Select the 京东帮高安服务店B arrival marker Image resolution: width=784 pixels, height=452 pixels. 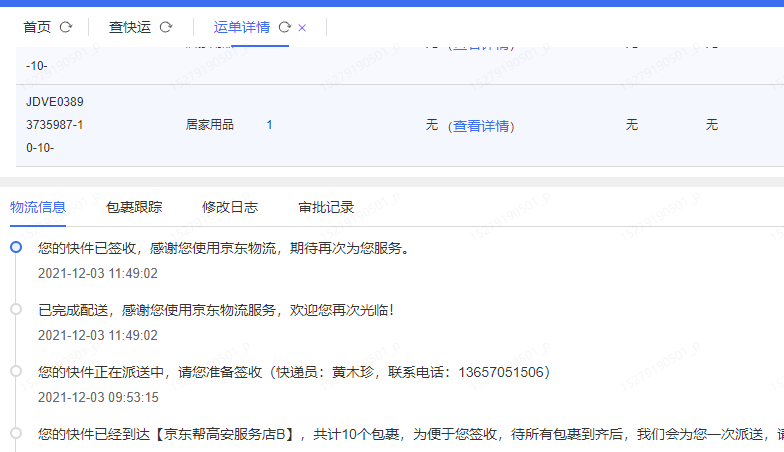pos(16,433)
